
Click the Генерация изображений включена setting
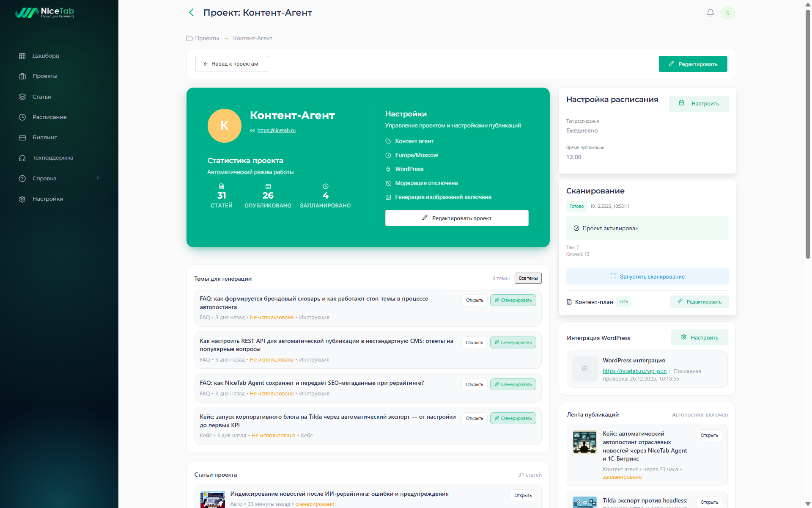click(x=443, y=197)
